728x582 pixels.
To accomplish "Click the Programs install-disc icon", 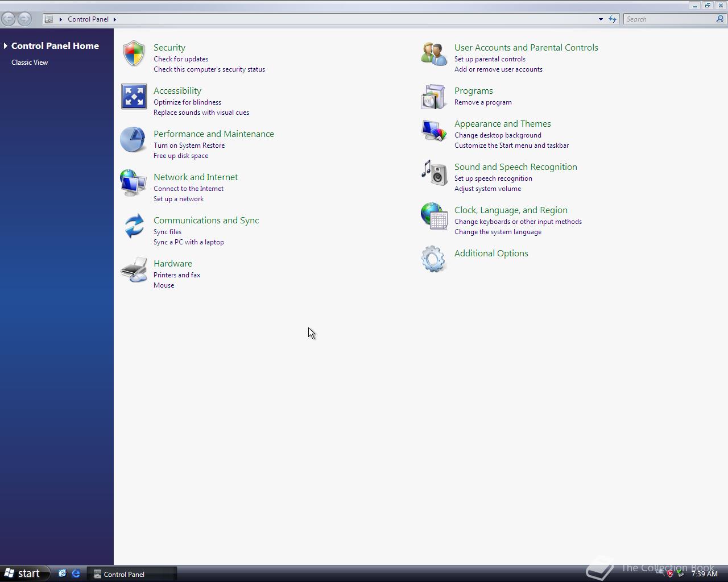I will [x=433, y=97].
